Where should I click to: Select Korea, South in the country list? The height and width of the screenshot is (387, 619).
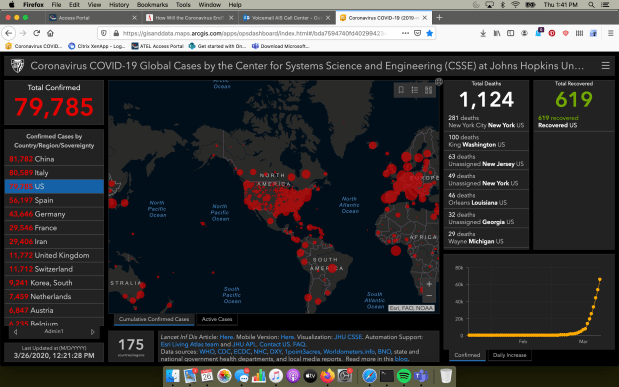point(54,283)
